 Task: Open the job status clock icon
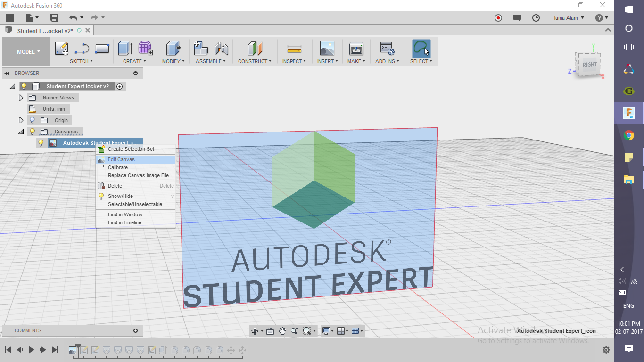[x=536, y=18]
